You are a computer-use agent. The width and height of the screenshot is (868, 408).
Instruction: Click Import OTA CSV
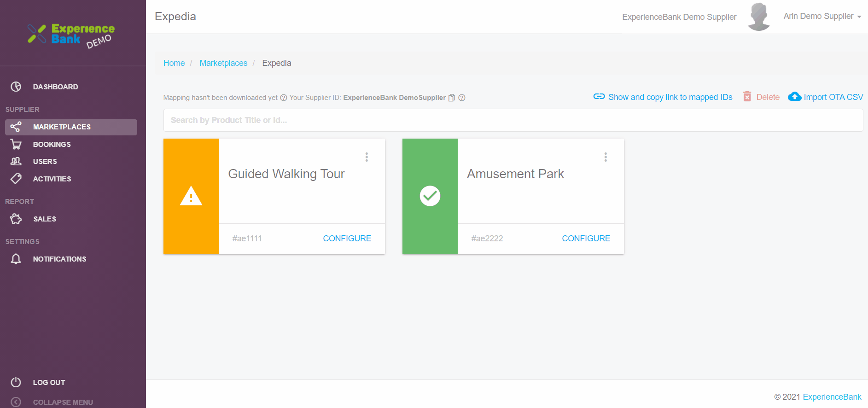pos(833,97)
